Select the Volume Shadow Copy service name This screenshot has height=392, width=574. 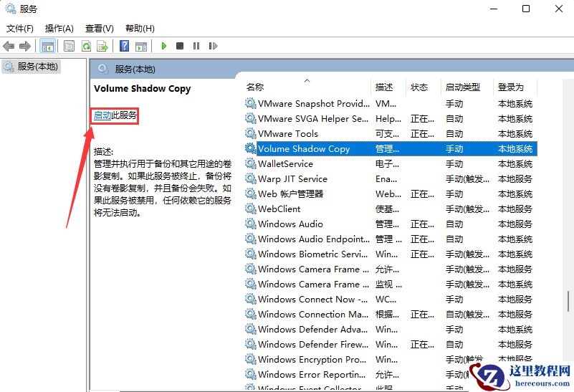[x=304, y=148]
